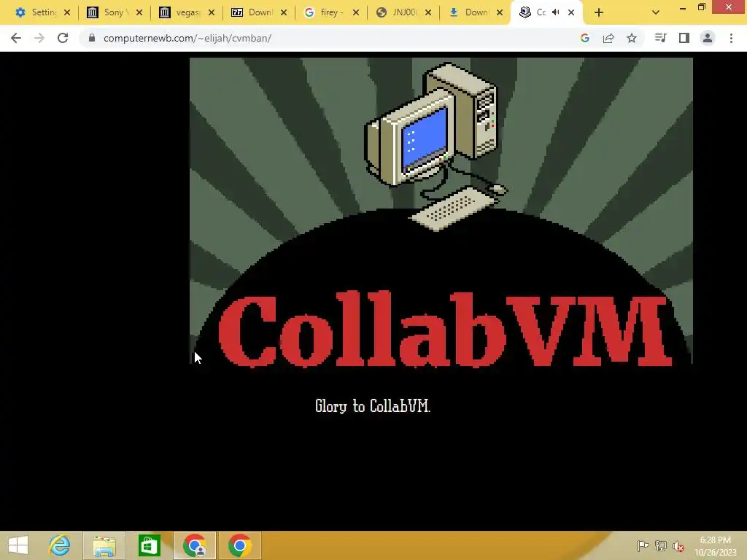Open Windows Store from taskbar
The height and width of the screenshot is (560, 747).
tap(149, 545)
